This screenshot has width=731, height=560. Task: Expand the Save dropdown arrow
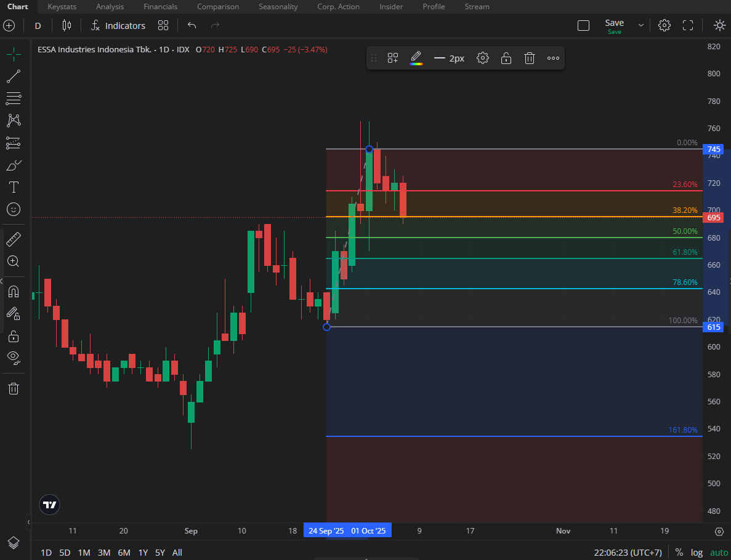641,26
